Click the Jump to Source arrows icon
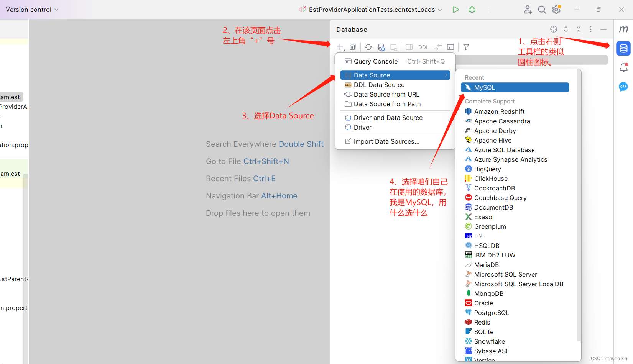This screenshot has height=364, width=633. [x=437, y=47]
